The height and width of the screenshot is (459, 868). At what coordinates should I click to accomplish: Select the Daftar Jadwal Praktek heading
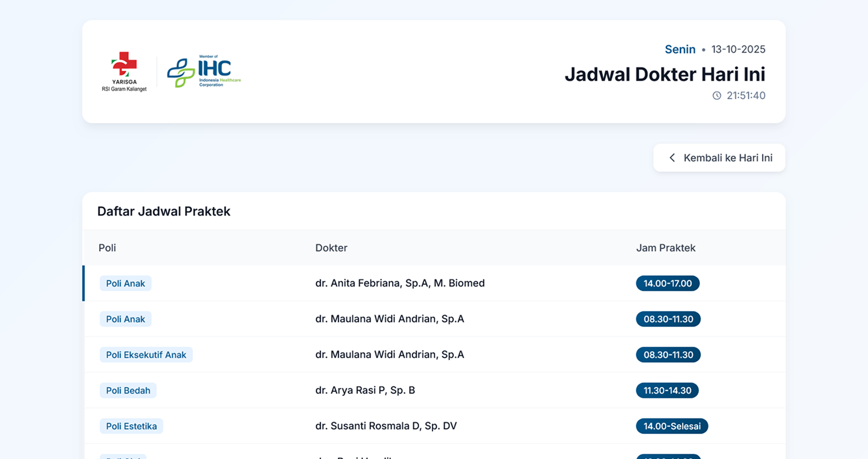[x=164, y=211]
